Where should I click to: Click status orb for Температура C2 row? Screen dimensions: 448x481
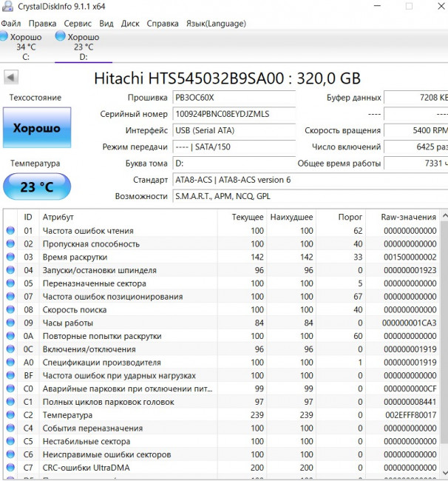10,414
